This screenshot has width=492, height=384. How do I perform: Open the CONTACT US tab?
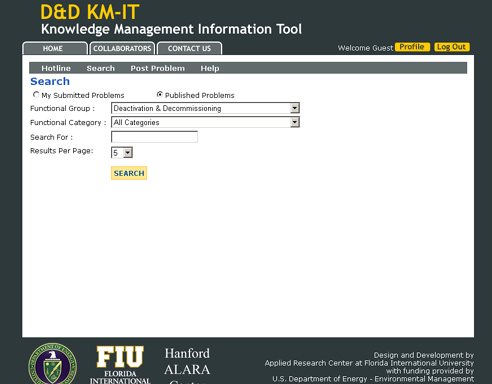[189, 48]
